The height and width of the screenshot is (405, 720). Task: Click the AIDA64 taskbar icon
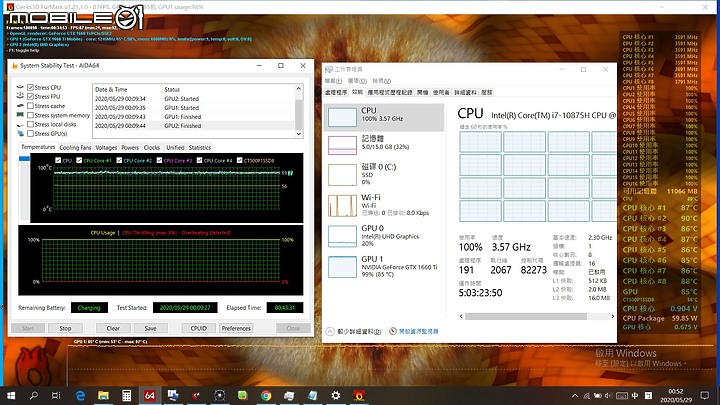pos(150,395)
